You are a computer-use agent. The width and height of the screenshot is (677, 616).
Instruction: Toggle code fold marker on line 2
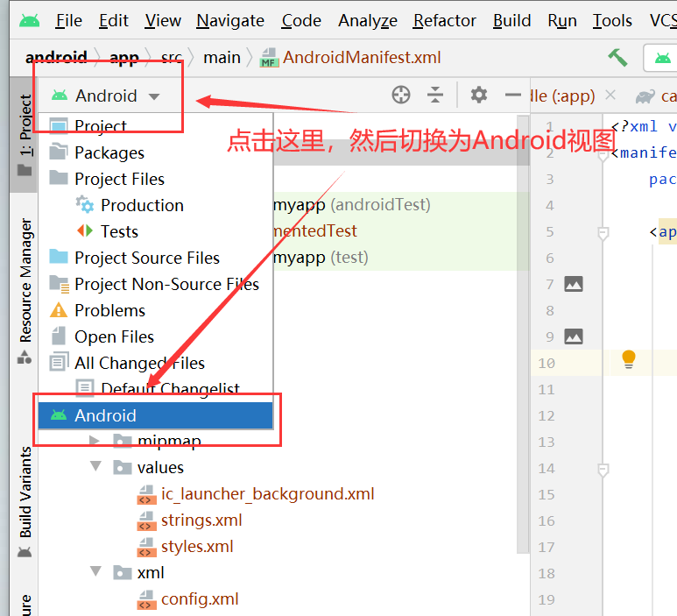point(603,154)
